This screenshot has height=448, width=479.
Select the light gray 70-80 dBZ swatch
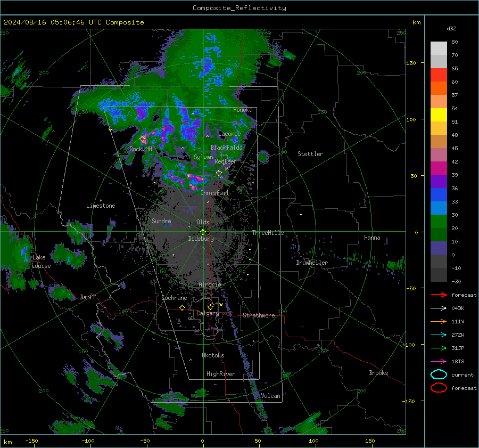(439, 48)
